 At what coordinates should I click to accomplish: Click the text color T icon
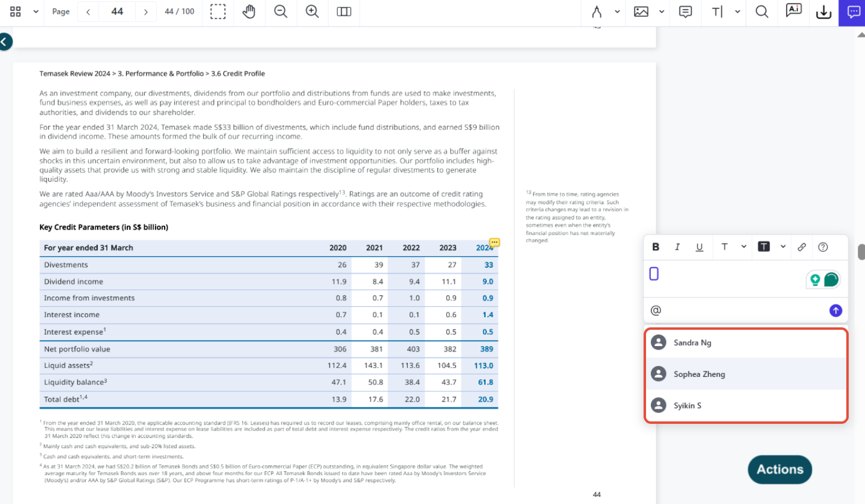click(724, 247)
